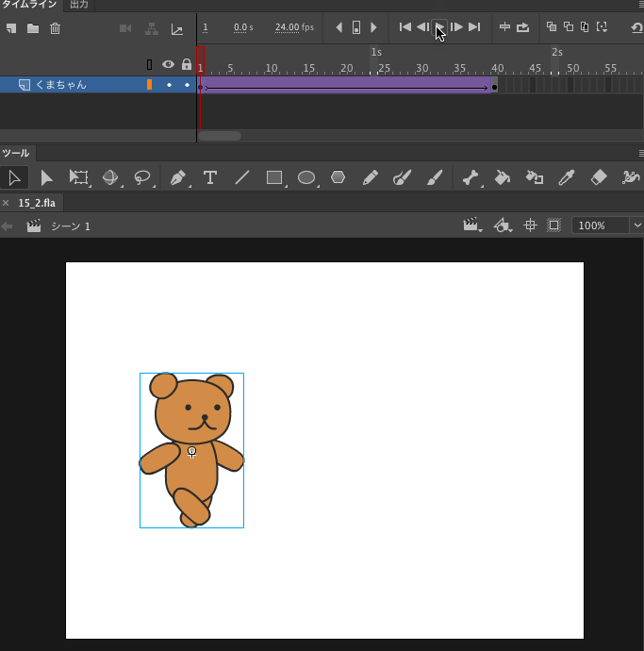Choose the Eyedropper tool

click(567, 177)
